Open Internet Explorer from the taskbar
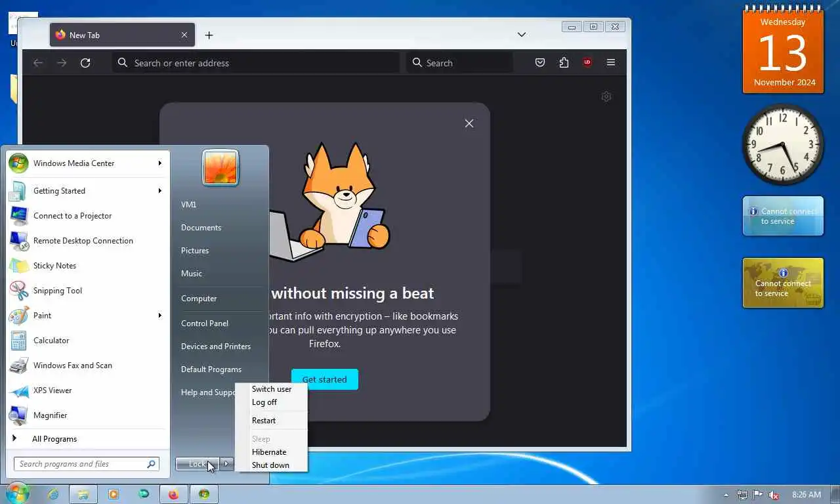The height and width of the screenshot is (504, 840). (x=52, y=494)
